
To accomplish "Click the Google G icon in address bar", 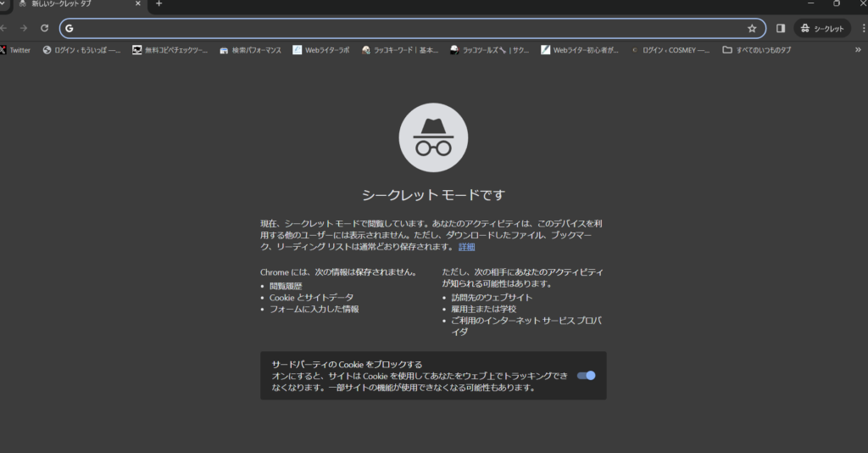I will (70, 28).
